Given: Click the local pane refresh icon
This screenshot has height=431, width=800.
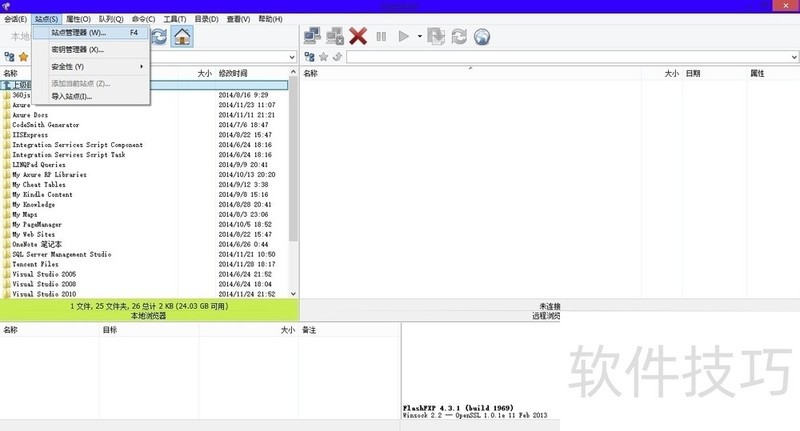Looking at the screenshot, I should (x=159, y=36).
